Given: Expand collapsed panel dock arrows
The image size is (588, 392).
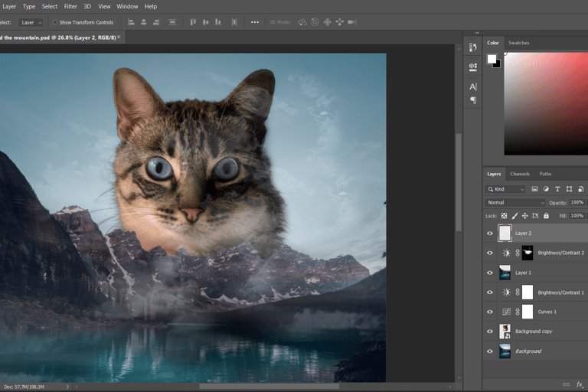Looking at the screenshot, I should [x=477, y=33].
